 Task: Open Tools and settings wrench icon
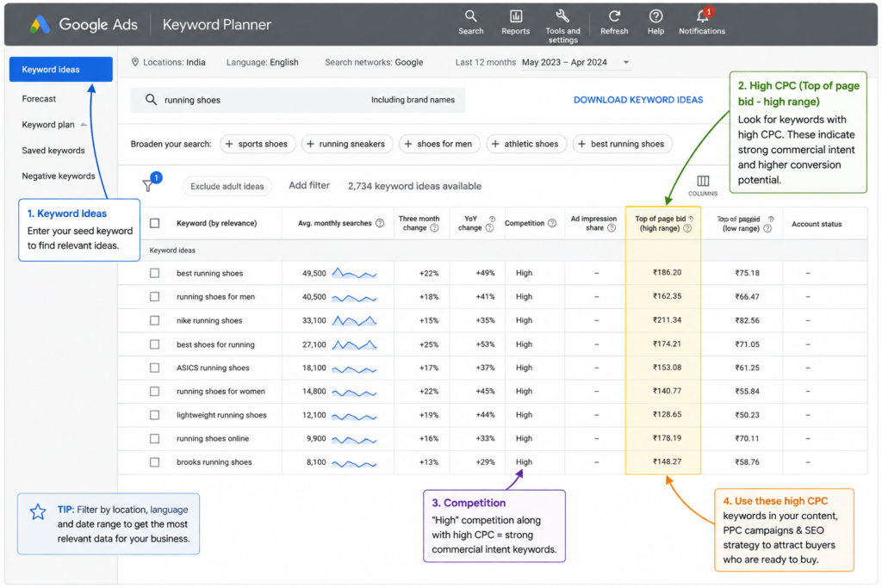coord(562,15)
